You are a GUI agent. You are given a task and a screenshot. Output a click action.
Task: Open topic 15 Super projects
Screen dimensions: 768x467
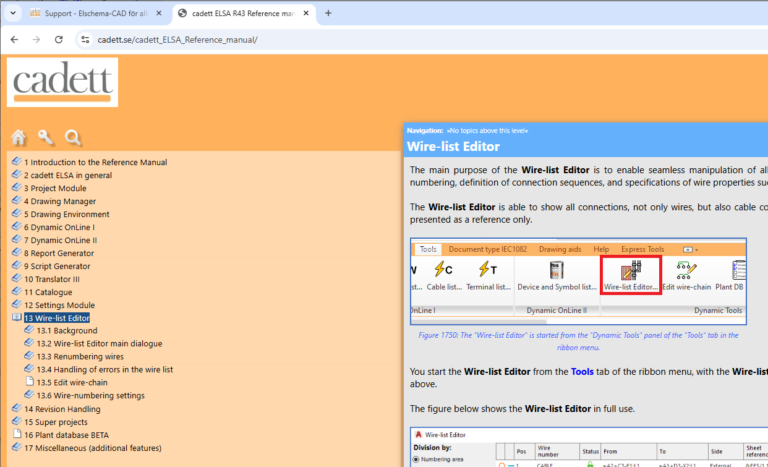[x=56, y=422]
